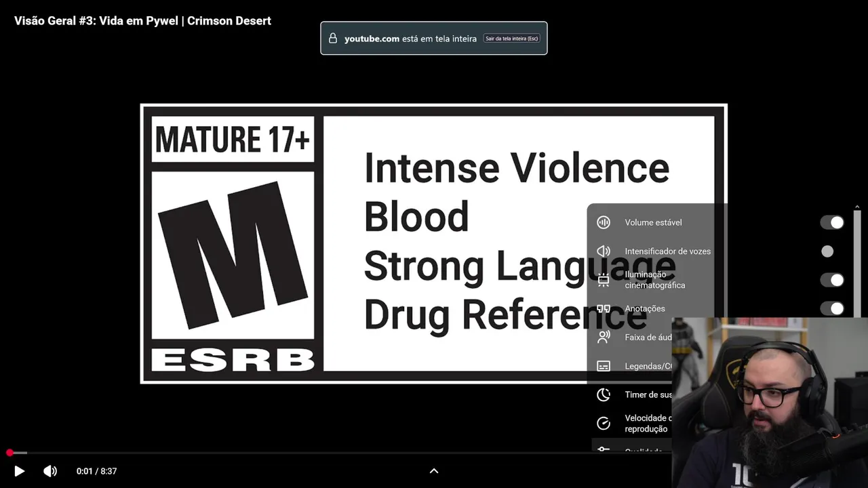
Task: Expand the chevron-up panel at bottom center
Action: coord(434,471)
